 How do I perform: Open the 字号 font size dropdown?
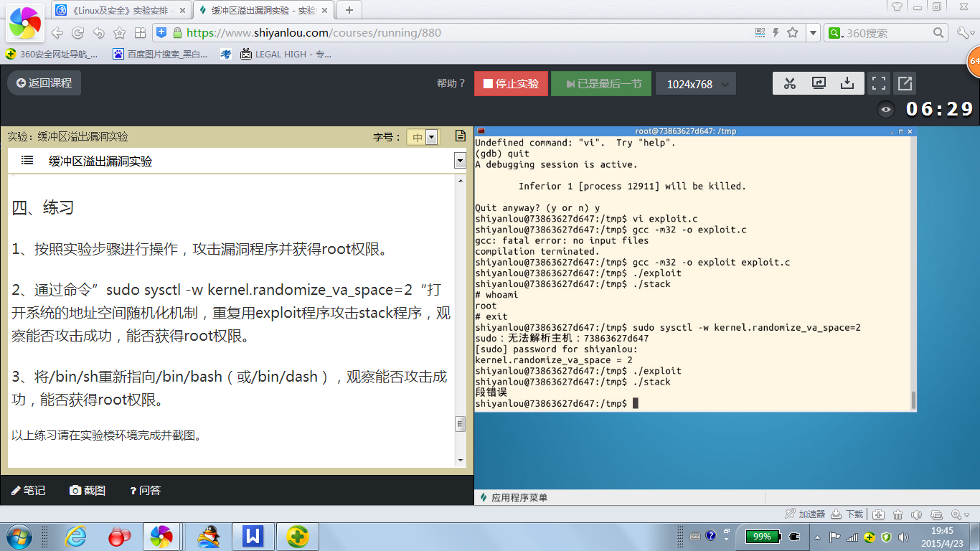coord(422,137)
